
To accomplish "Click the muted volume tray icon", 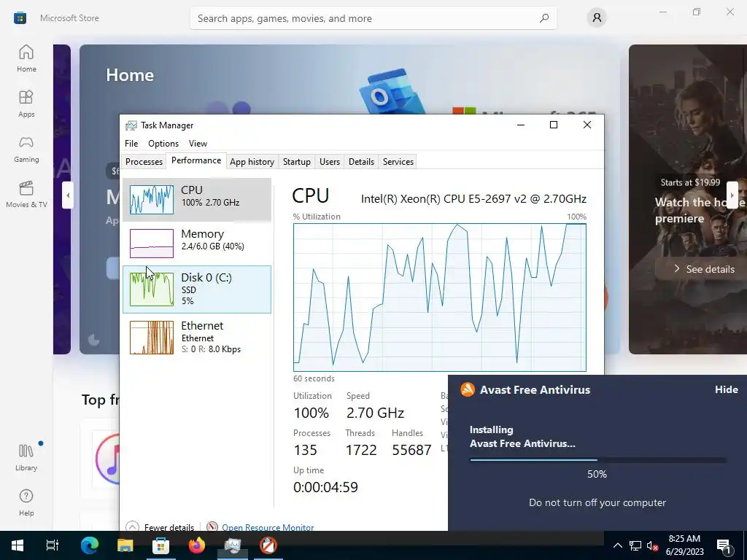I will pyautogui.click(x=652, y=545).
